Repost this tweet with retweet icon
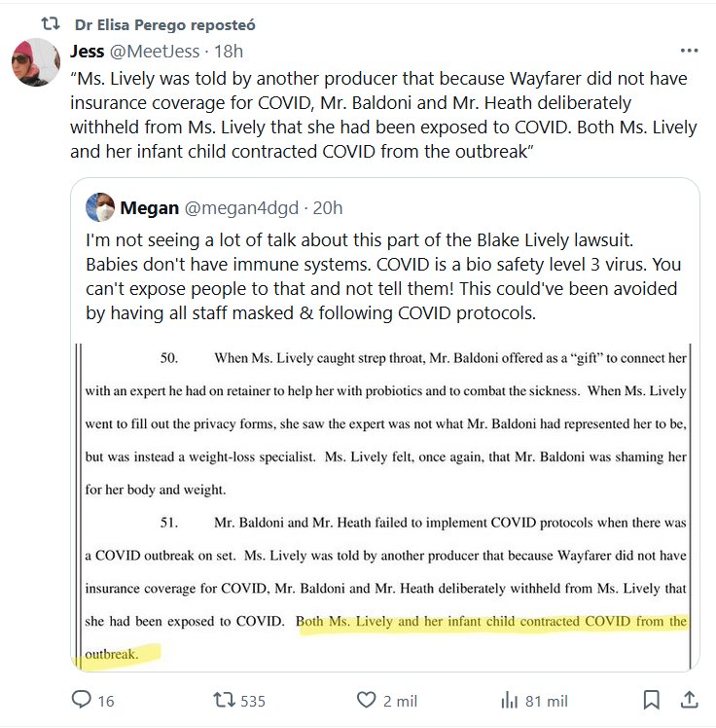Screen dimensions: 716x728 pyautogui.click(x=223, y=700)
